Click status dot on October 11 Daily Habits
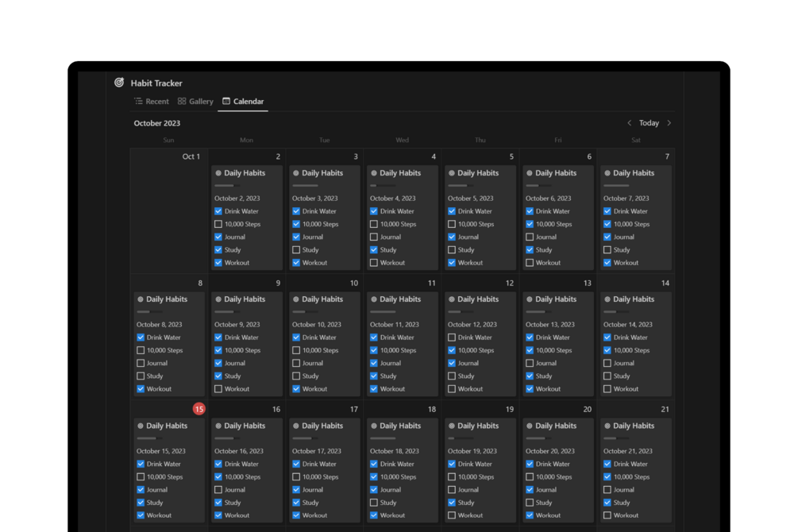 374,299
